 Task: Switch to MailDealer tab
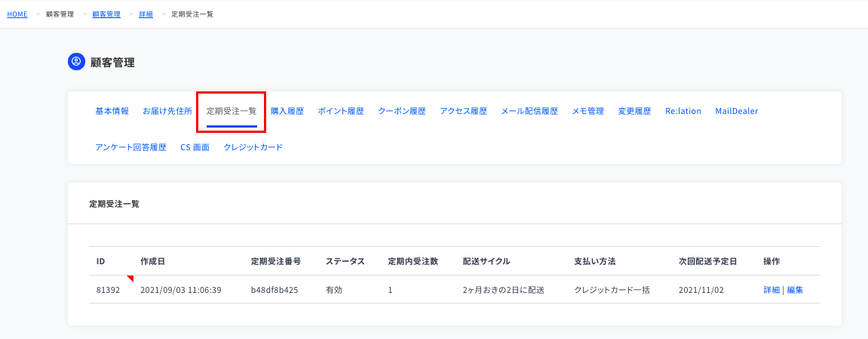coord(736,111)
